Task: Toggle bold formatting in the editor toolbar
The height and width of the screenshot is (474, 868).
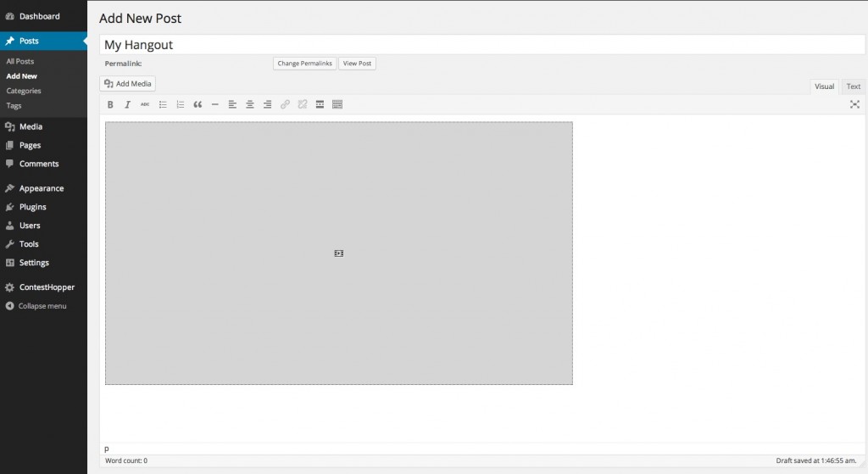Action: tap(110, 104)
